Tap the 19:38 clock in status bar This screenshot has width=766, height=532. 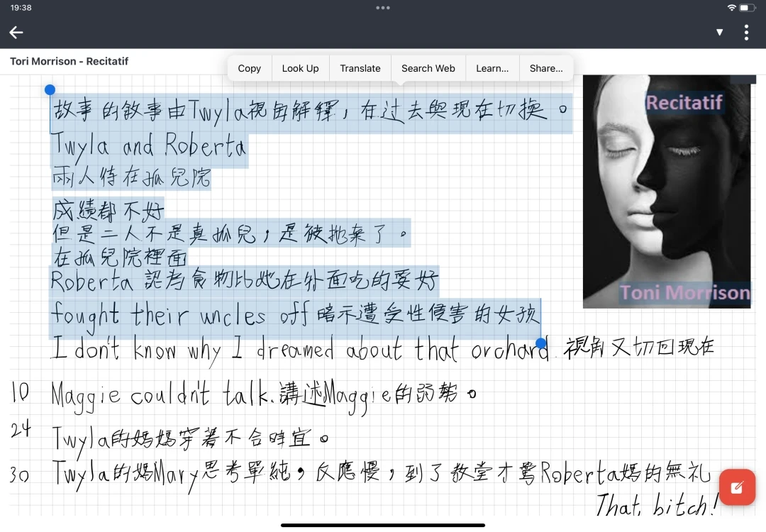[21, 8]
